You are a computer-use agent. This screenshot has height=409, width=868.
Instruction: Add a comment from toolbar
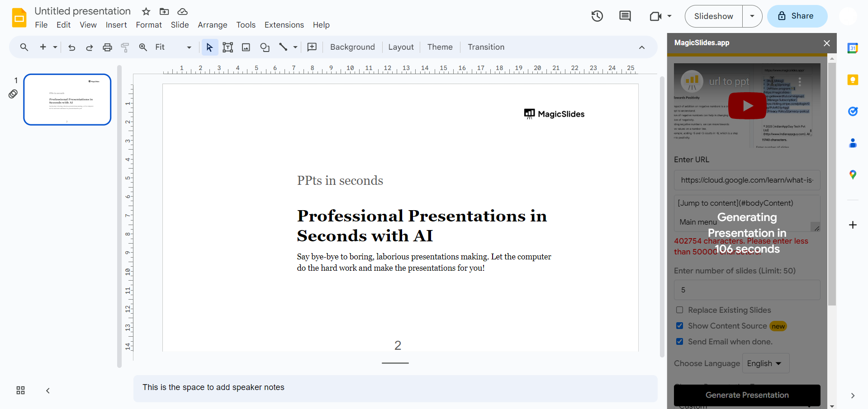(312, 47)
